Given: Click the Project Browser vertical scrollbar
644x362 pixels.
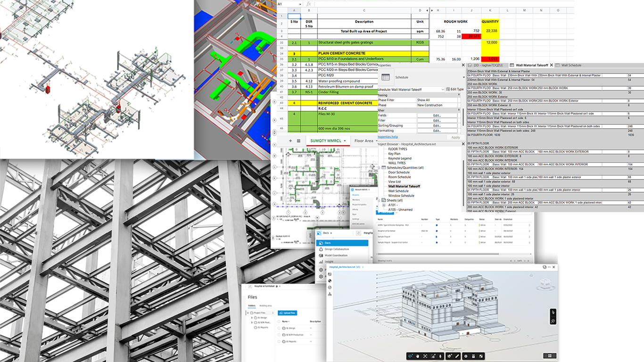Looking at the screenshot, I should (463, 183).
